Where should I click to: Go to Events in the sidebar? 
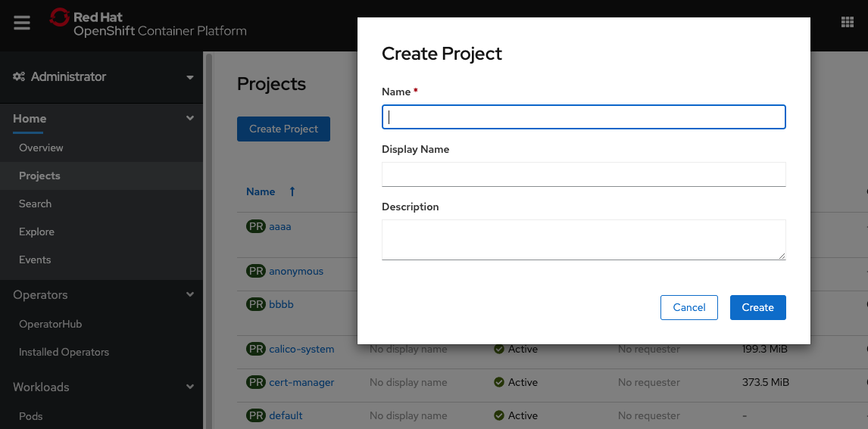pos(35,260)
